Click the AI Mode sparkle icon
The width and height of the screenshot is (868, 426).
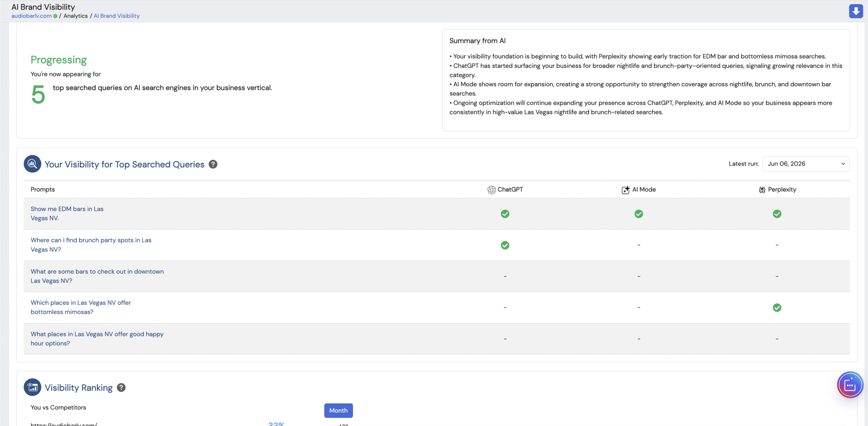tap(626, 190)
